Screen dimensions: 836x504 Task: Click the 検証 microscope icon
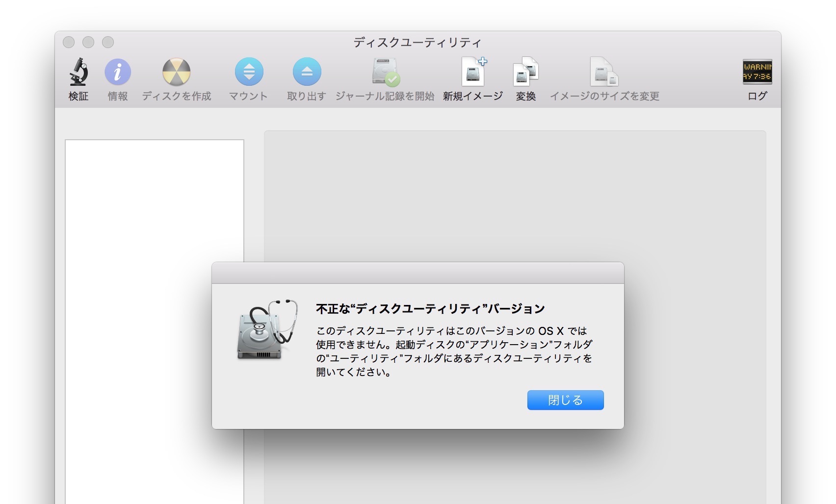point(78,72)
